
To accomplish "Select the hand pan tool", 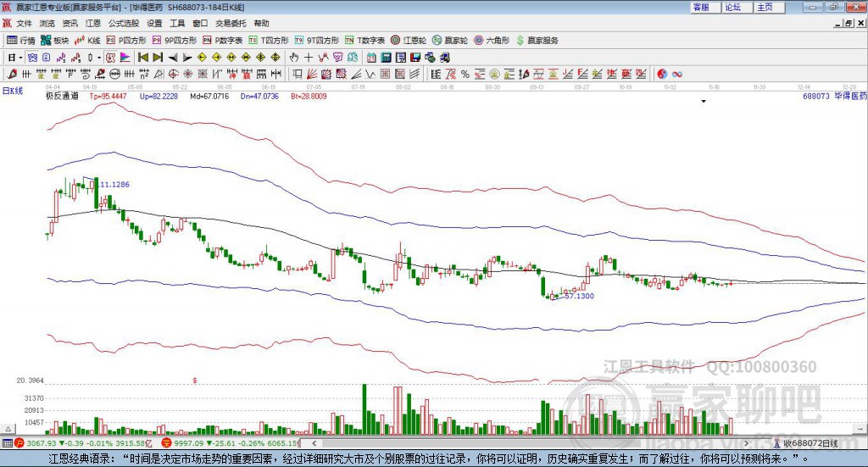I will click(x=294, y=57).
